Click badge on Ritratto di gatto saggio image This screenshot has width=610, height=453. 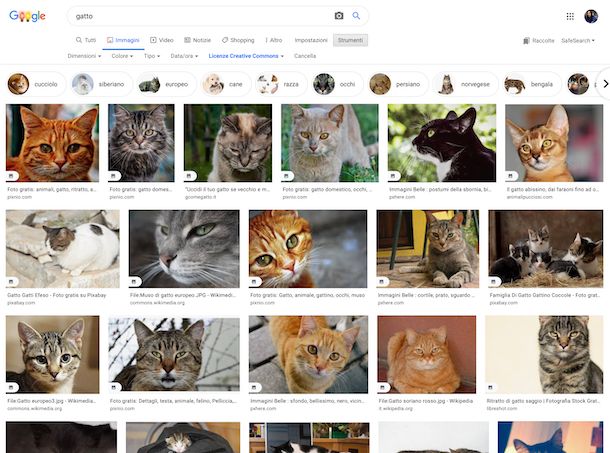(491, 387)
